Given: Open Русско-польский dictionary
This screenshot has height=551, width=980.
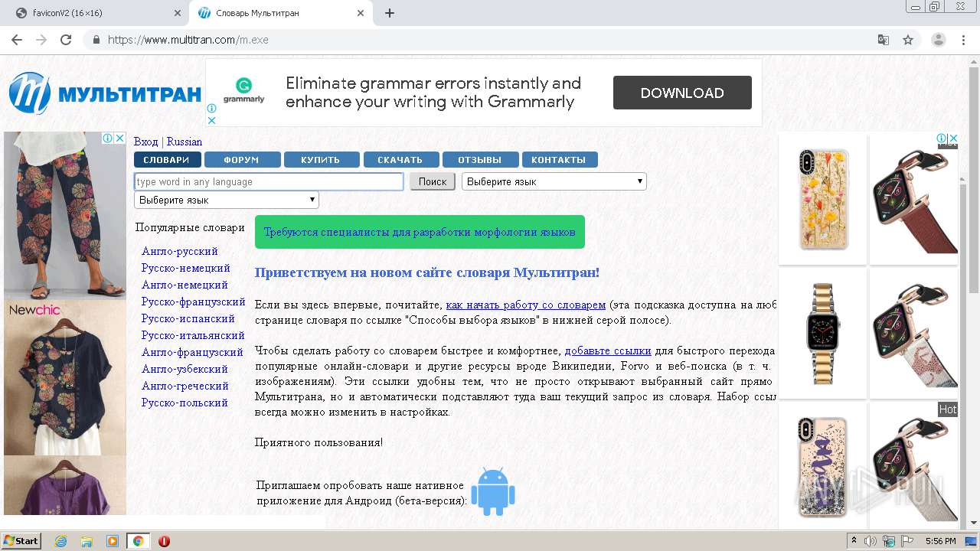Looking at the screenshot, I should [x=185, y=403].
